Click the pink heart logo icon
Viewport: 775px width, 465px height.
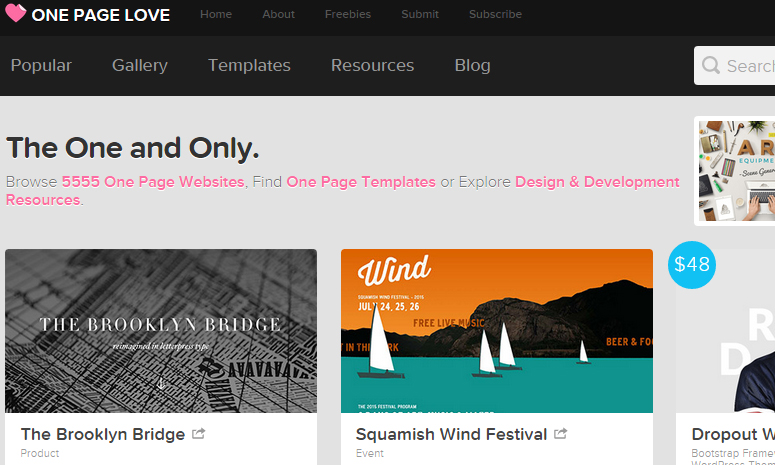(15, 13)
